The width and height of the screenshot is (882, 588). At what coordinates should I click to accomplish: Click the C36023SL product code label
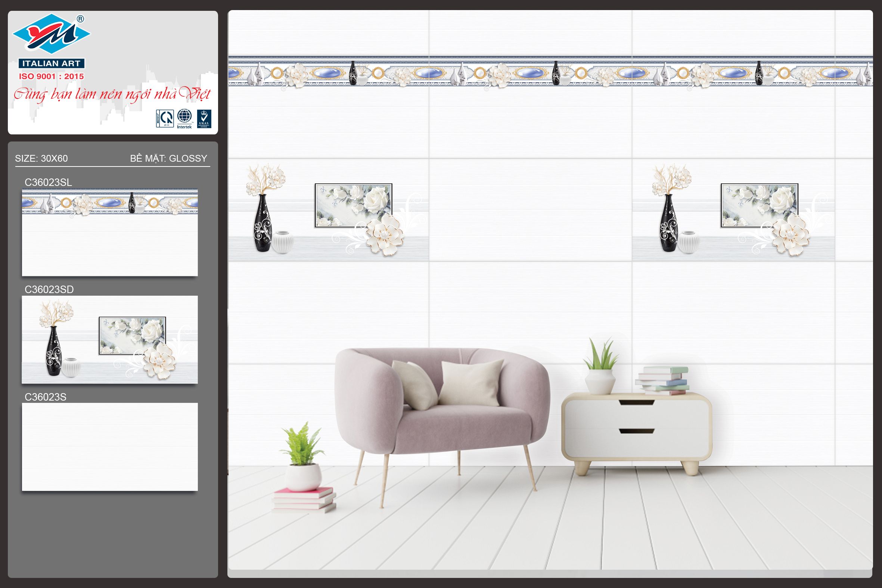point(48,182)
